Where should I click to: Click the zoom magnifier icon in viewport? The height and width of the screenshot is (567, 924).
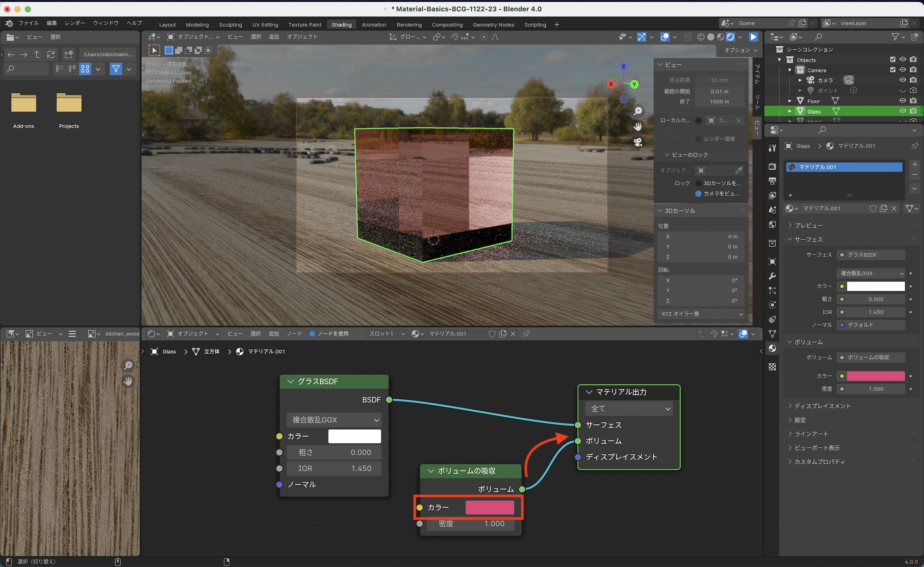[638, 111]
